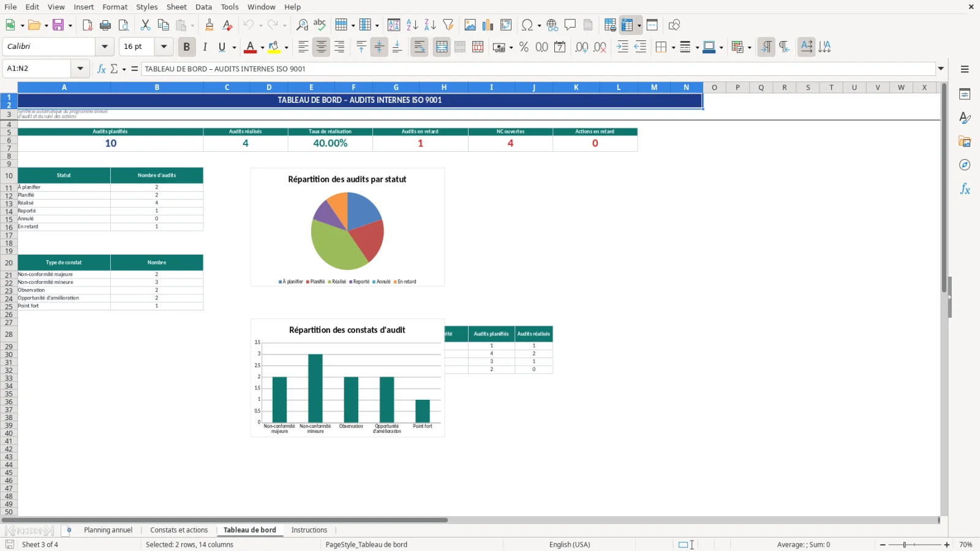The height and width of the screenshot is (551, 980).
Task: Sort descending
Action: coord(430,25)
